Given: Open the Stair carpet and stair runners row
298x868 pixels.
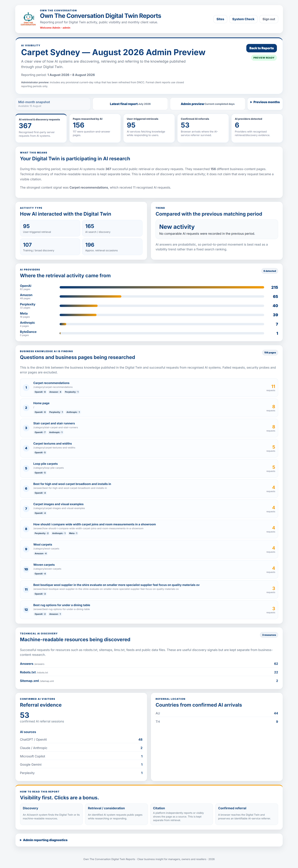Looking at the screenshot, I should pos(149,428).
